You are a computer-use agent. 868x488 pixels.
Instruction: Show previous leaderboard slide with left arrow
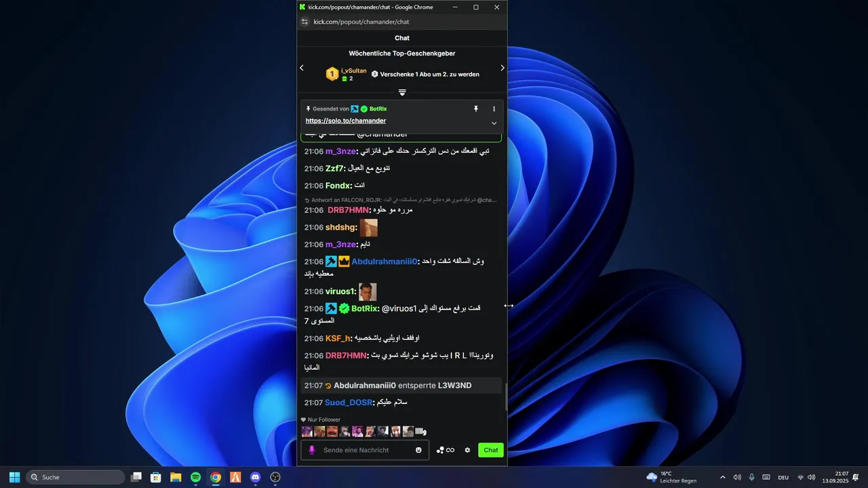pos(302,68)
